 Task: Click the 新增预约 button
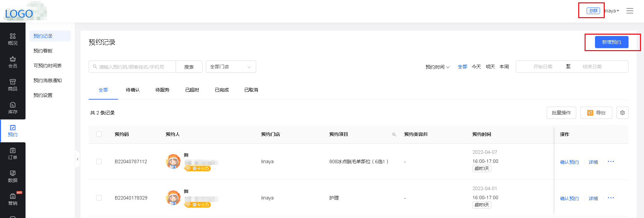[x=611, y=42]
